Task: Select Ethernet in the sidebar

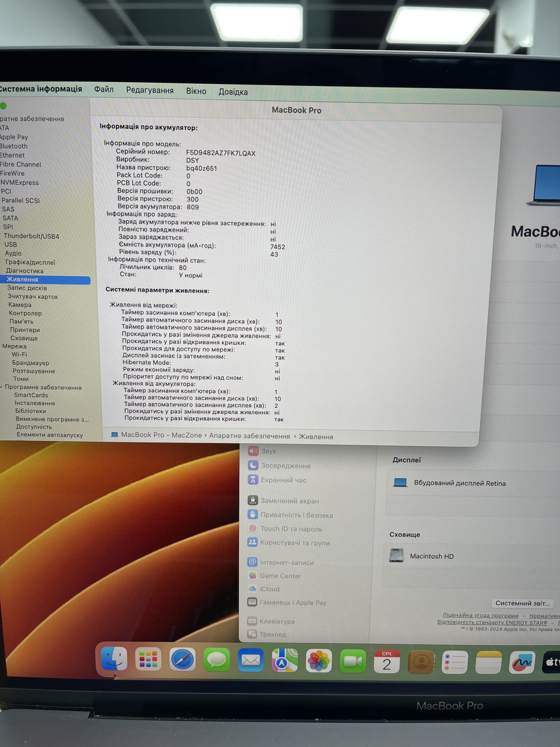Action: [12, 155]
